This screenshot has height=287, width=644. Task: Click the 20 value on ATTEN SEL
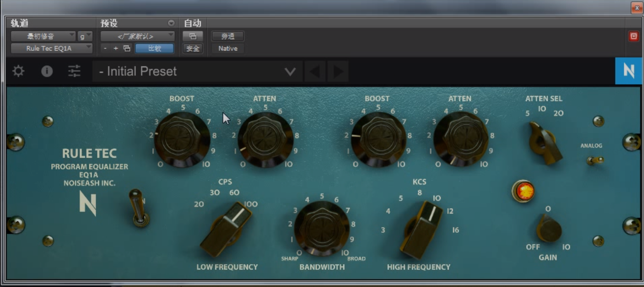(559, 113)
